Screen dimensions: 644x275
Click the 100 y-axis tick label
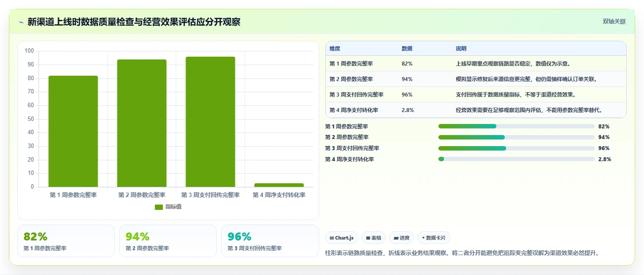(x=29, y=51)
